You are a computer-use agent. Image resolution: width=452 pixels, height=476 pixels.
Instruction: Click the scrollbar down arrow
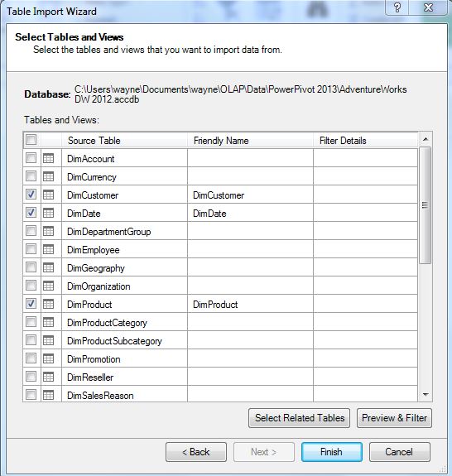tap(426, 394)
